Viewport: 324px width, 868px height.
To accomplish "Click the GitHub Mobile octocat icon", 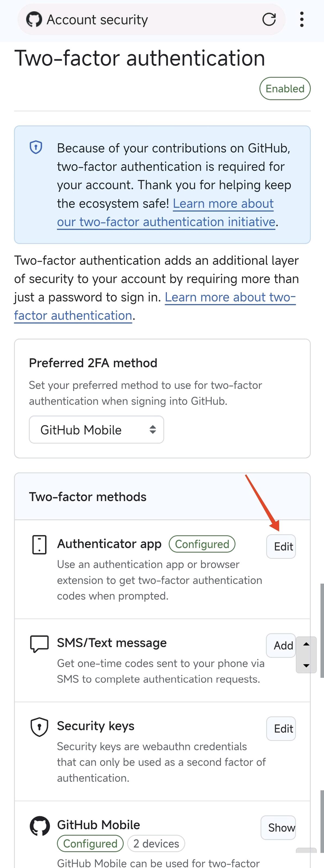I will [40, 826].
